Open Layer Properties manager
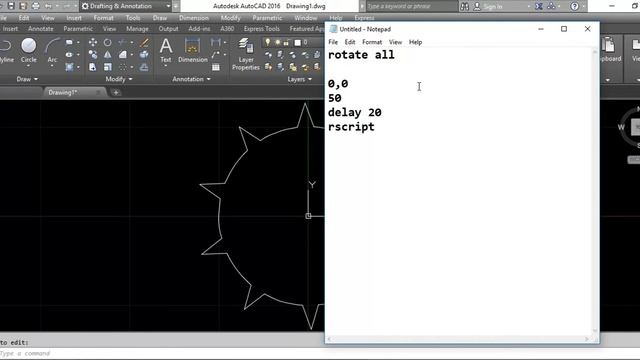Image resolution: width=640 pixels, height=360 pixels. [x=246, y=53]
